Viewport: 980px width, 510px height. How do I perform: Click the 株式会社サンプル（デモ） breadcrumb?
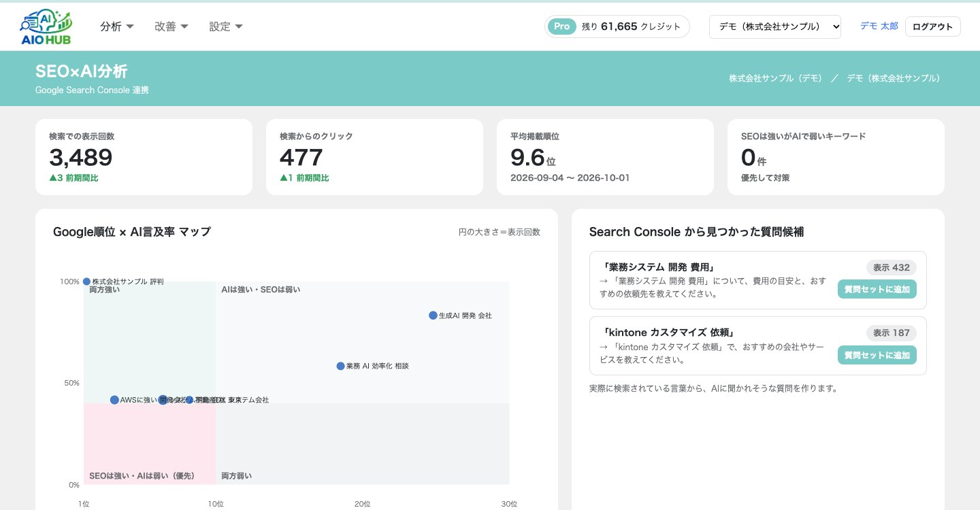[775, 78]
